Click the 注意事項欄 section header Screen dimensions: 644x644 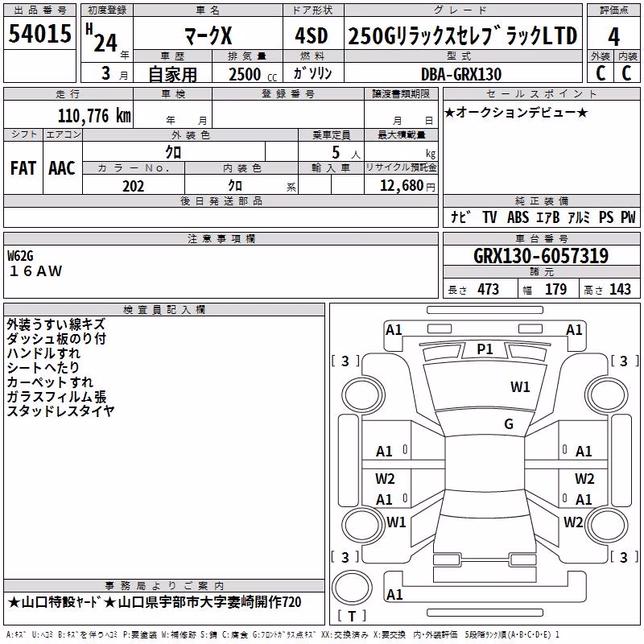click(x=221, y=238)
